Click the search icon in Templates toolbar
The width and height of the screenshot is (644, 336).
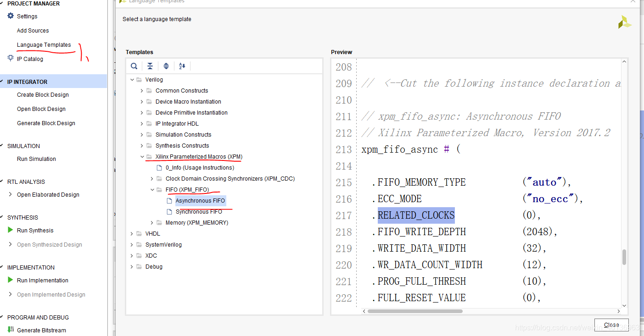coord(134,66)
